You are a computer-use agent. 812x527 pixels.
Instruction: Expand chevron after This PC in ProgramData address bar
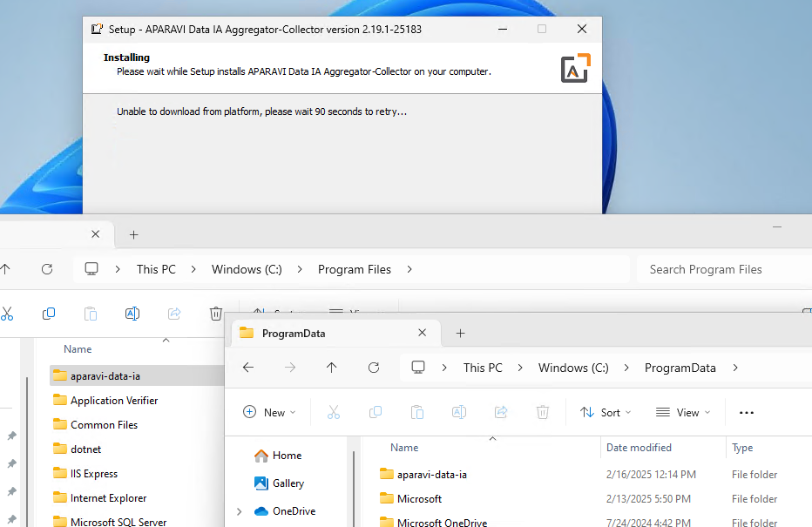tap(520, 368)
